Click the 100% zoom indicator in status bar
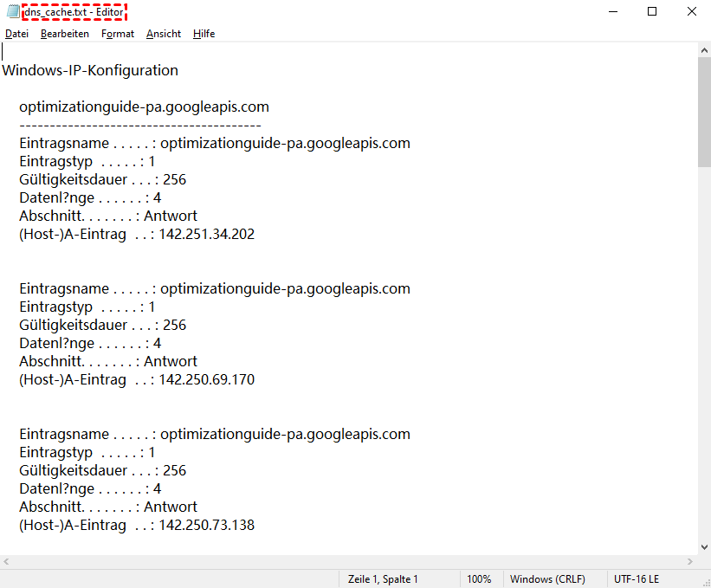 click(479, 579)
